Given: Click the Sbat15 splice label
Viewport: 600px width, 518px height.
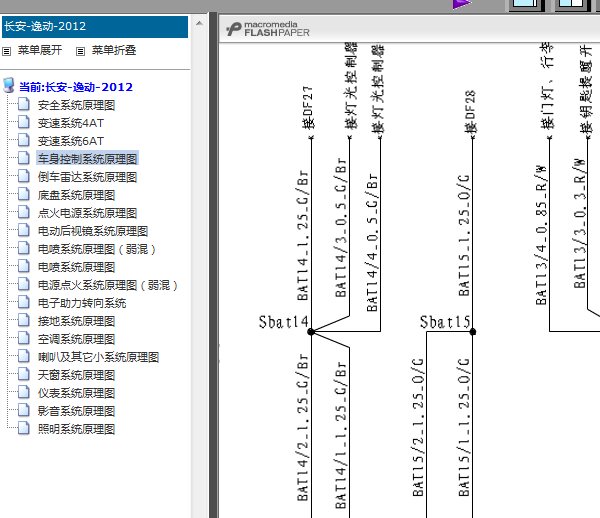Looking at the screenshot, I should [445, 322].
